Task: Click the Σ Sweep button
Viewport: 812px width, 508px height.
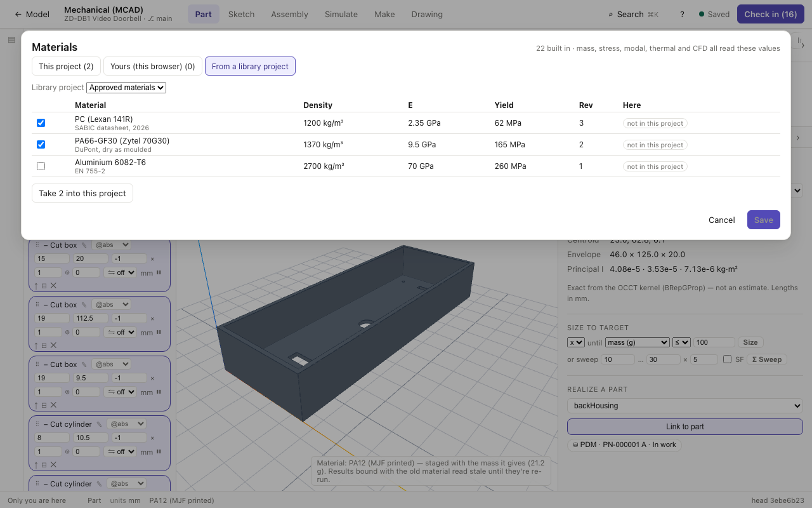Action: click(766, 359)
